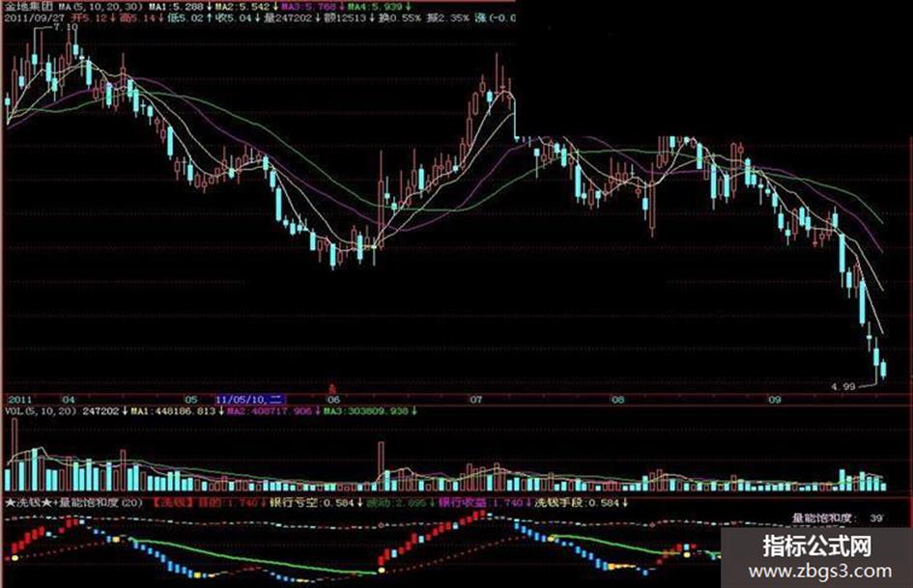Click the 银行亏空: 0.584 value label
The width and height of the screenshot is (913, 588).
310,502
